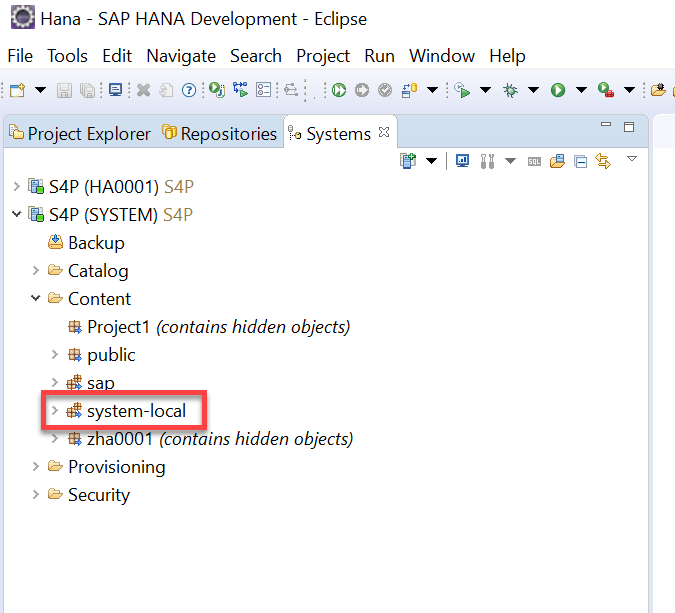Click the Administration monitor chart icon
This screenshot has width=675, height=613.
[x=462, y=161]
